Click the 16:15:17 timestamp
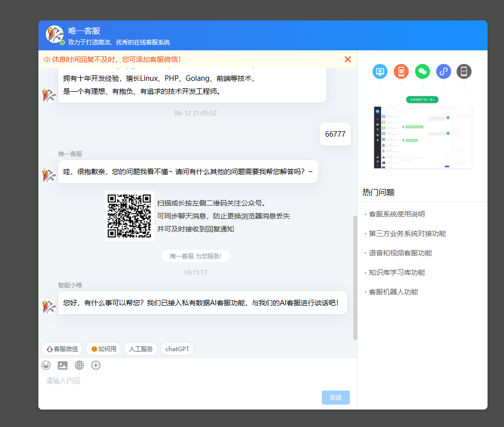This screenshot has width=504, height=427. point(196,272)
